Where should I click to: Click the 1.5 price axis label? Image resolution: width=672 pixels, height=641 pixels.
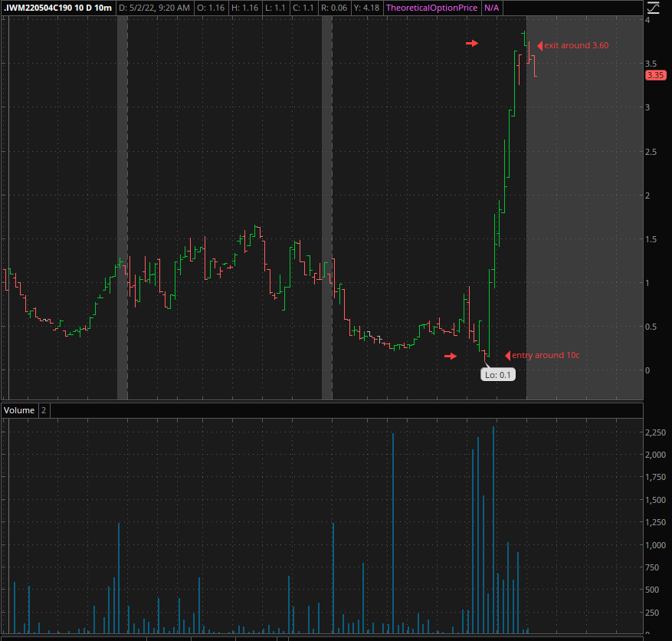[x=651, y=239]
